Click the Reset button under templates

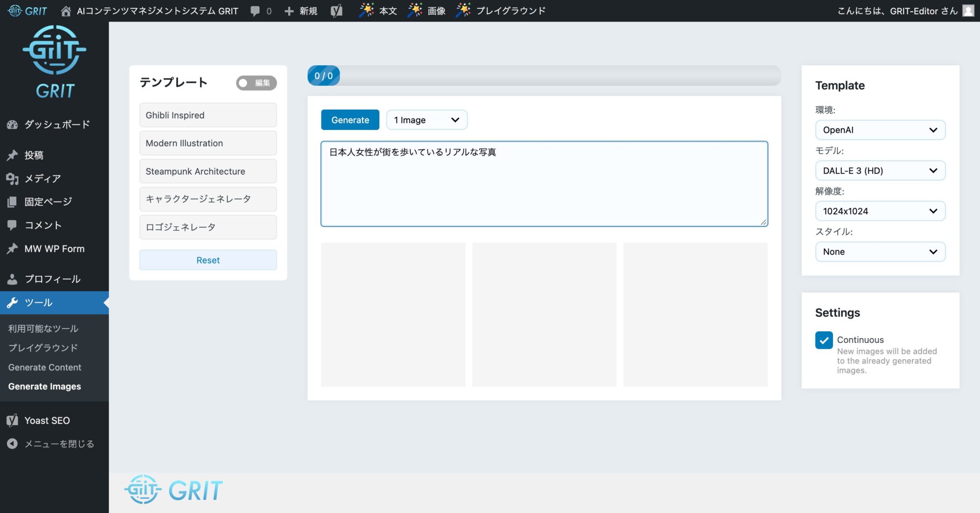[208, 260]
